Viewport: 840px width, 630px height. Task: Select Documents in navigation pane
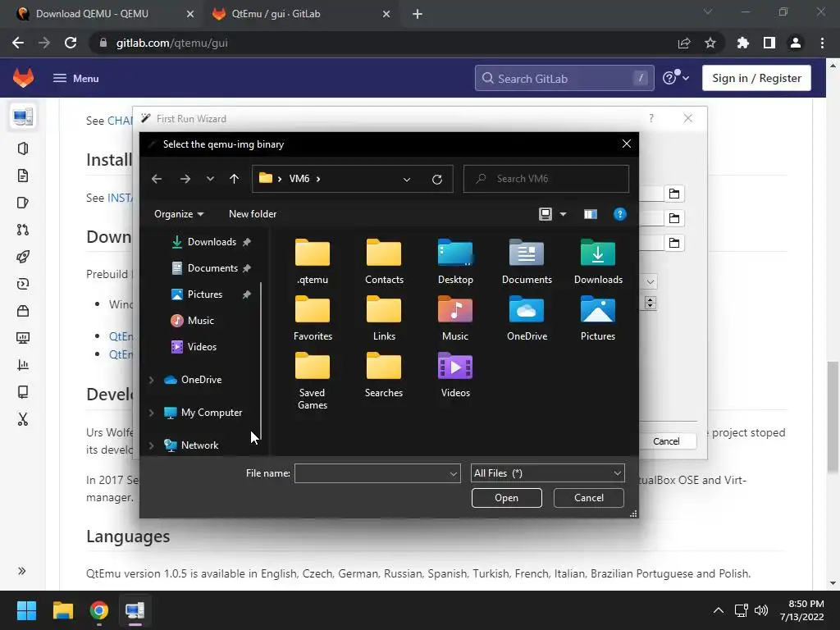(212, 268)
